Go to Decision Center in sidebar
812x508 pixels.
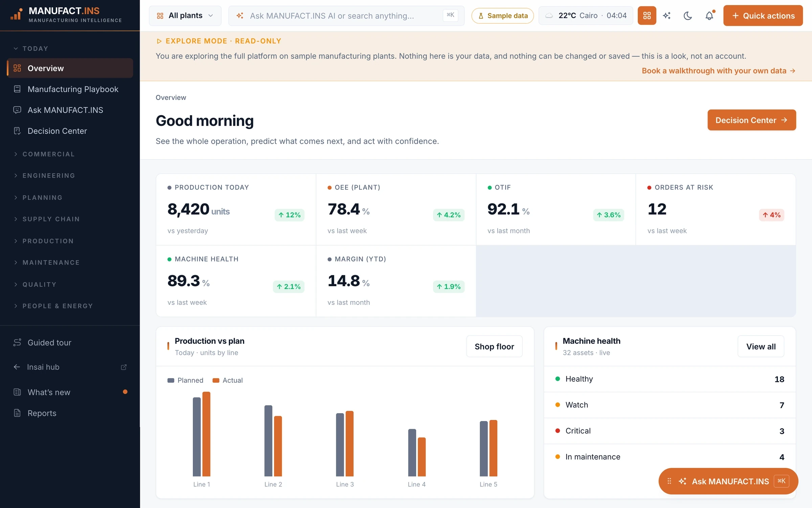[x=70, y=131]
